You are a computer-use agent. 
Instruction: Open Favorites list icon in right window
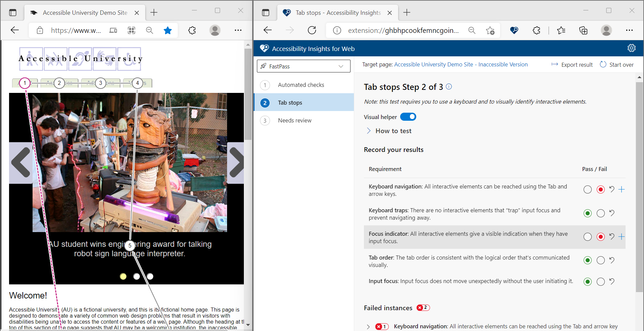[x=561, y=31]
